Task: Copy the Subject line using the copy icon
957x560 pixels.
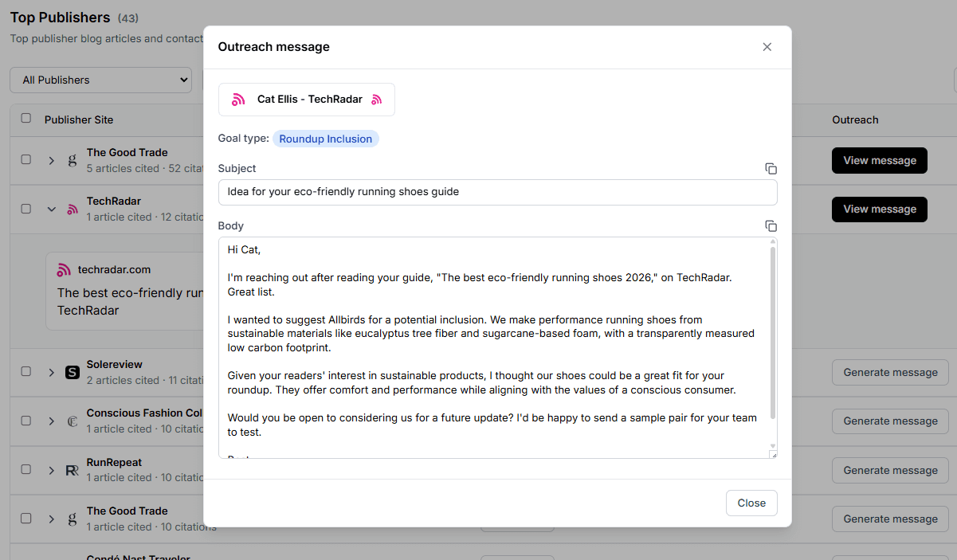Action: click(x=771, y=168)
